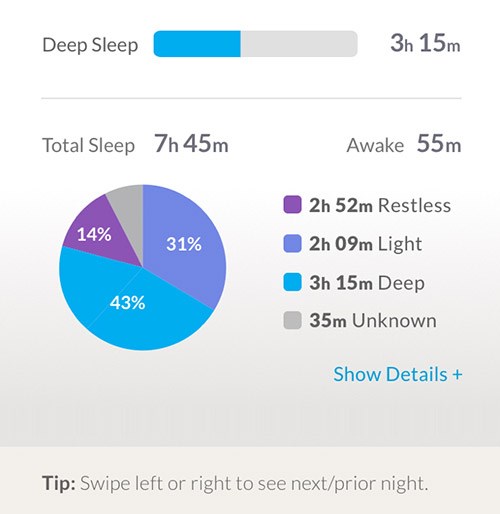Click the blue Deep legend swatch
500x514 pixels.
point(292,282)
